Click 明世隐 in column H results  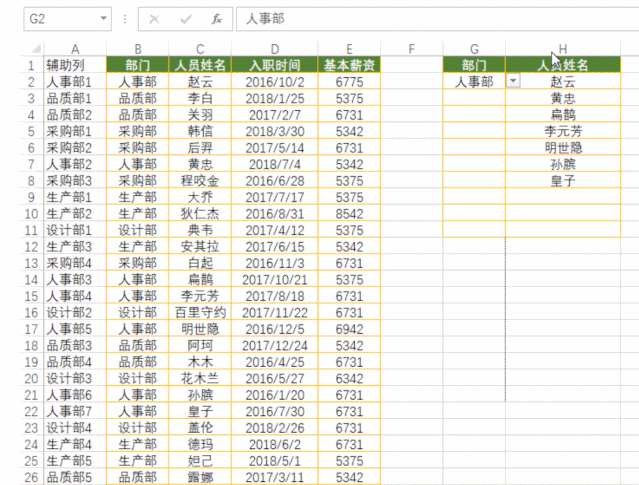click(x=563, y=148)
